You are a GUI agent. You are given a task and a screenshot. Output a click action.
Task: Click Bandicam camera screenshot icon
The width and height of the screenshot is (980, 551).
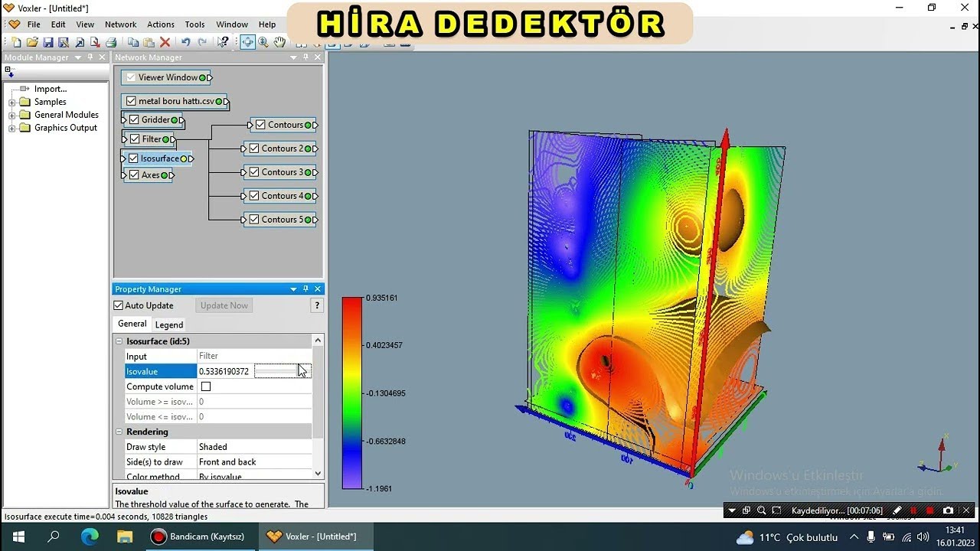pyautogui.click(x=949, y=510)
